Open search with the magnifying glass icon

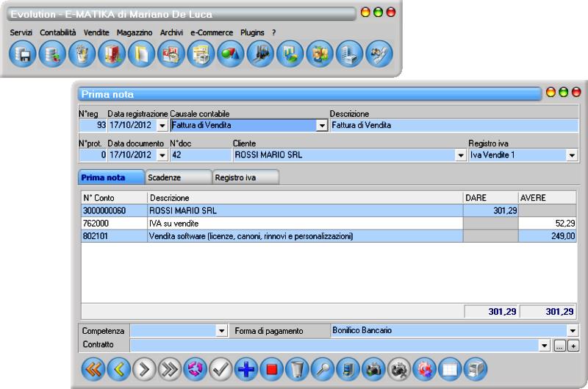(x=323, y=369)
